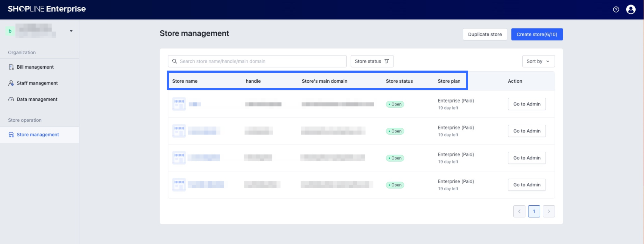Click Enterprise (Paid) in the first row
The height and width of the screenshot is (244, 644).
(x=456, y=101)
